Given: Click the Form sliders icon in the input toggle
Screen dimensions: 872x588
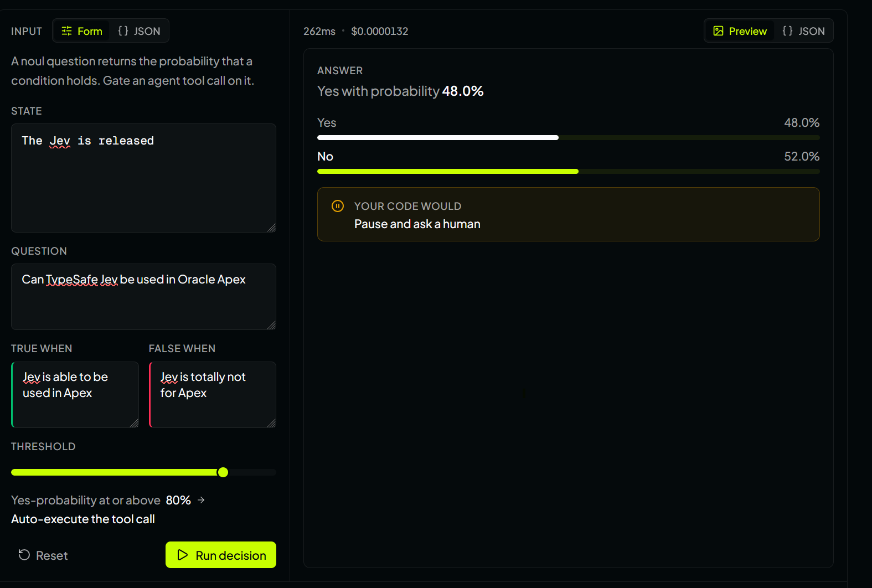Looking at the screenshot, I should [66, 31].
